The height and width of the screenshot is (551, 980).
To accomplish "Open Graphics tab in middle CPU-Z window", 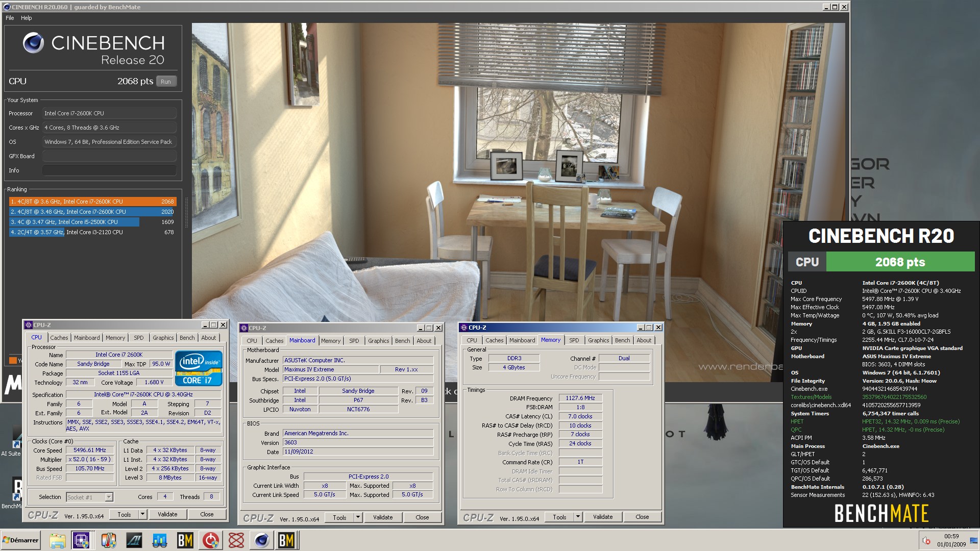I will point(378,341).
